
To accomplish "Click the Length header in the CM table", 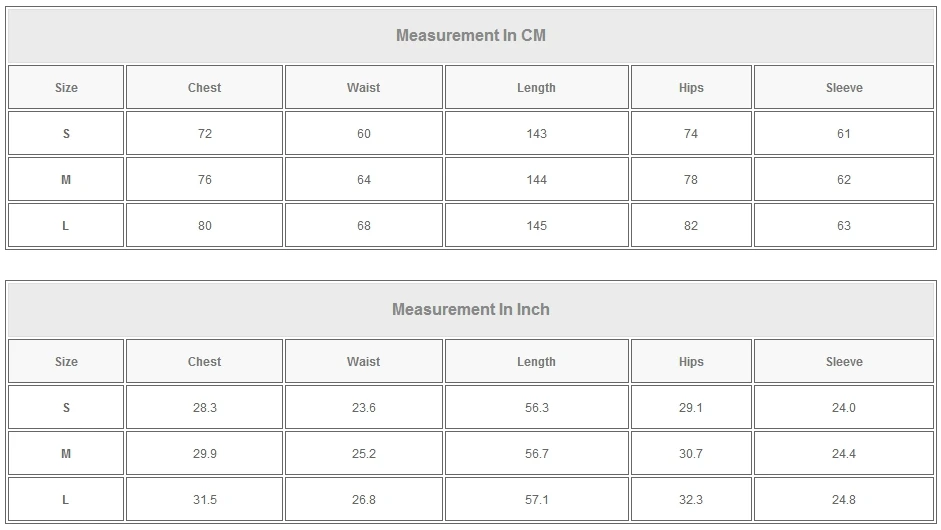I will pos(536,88).
